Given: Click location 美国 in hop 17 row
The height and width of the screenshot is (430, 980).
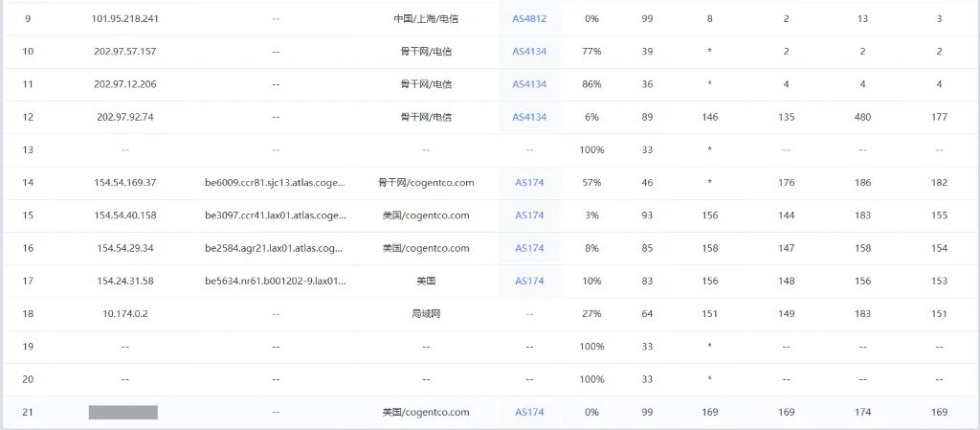Looking at the screenshot, I should pos(426,281).
